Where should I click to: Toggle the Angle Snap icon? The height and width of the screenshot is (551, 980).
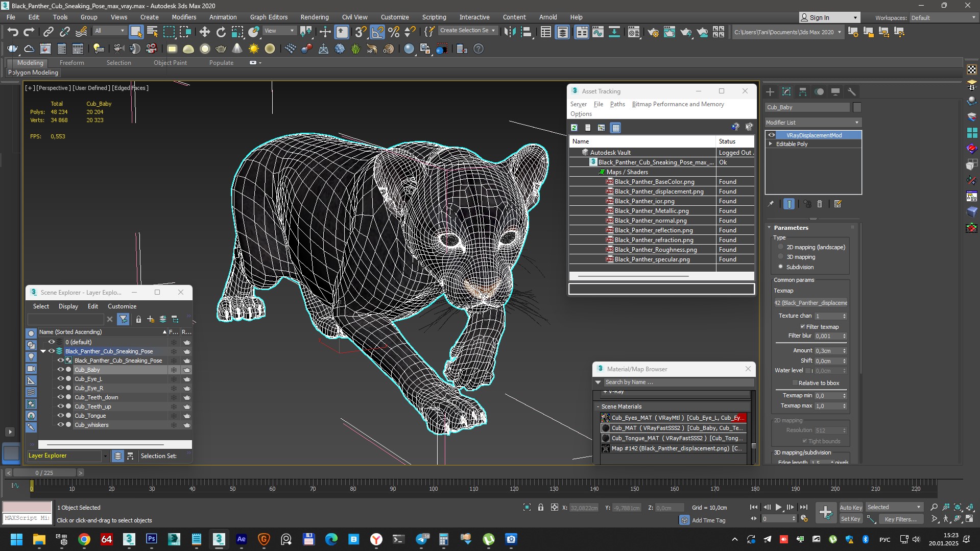pos(377,32)
